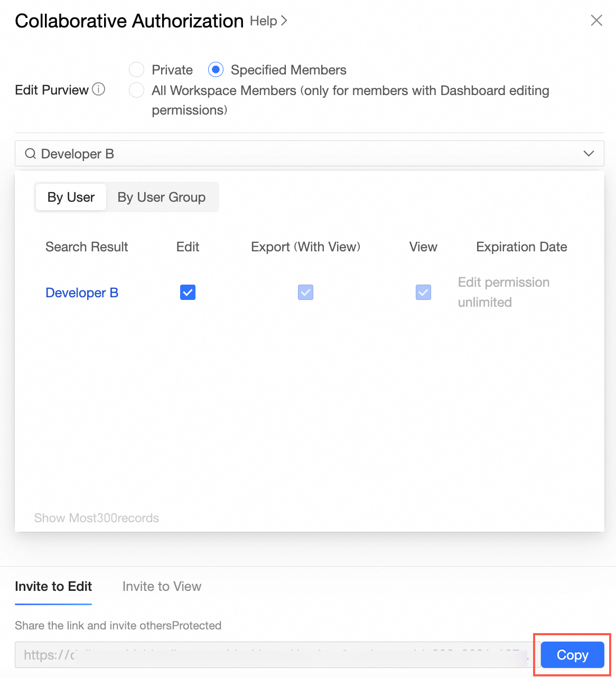Click the search magnifier icon
The width and height of the screenshot is (616, 678).
pyautogui.click(x=31, y=154)
